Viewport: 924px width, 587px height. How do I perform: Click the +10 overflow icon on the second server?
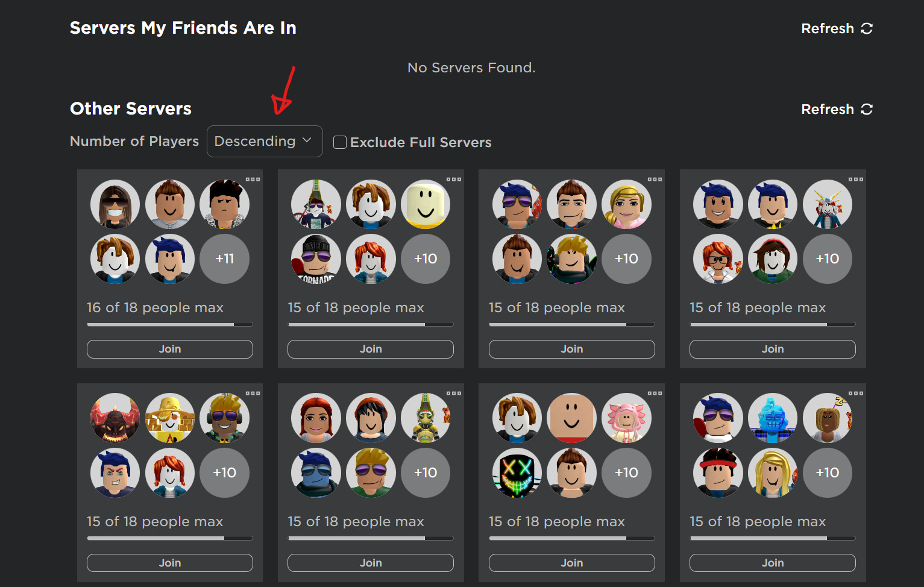click(426, 259)
